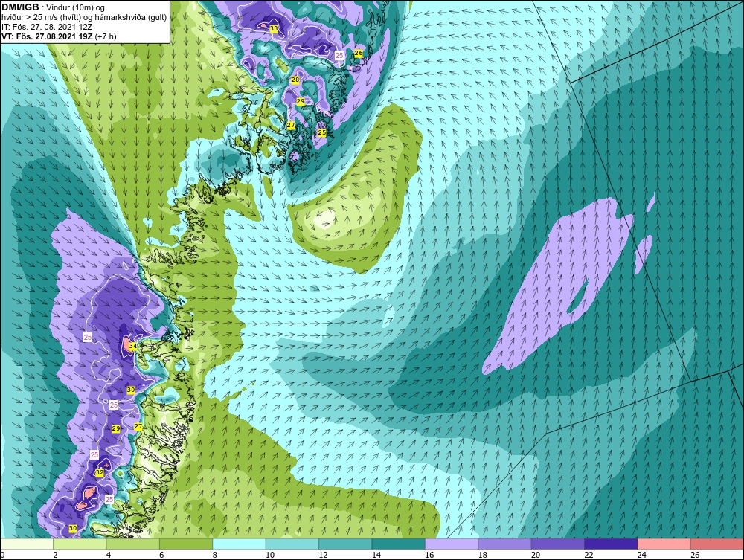Image resolution: width=744 pixels, height=560 pixels.
Task: Select the teal 12–14 legend swatch
Action: [345, 544]
